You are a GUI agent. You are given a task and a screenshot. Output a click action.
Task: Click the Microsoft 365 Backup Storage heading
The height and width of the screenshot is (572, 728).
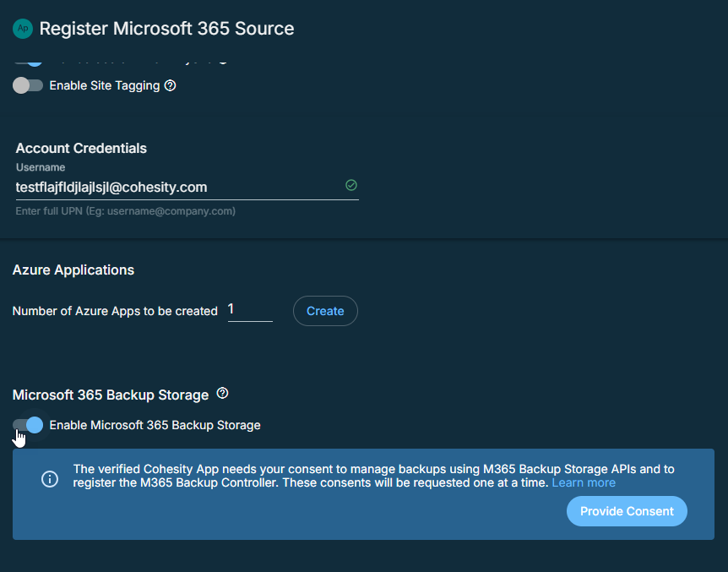coord(111,395)
